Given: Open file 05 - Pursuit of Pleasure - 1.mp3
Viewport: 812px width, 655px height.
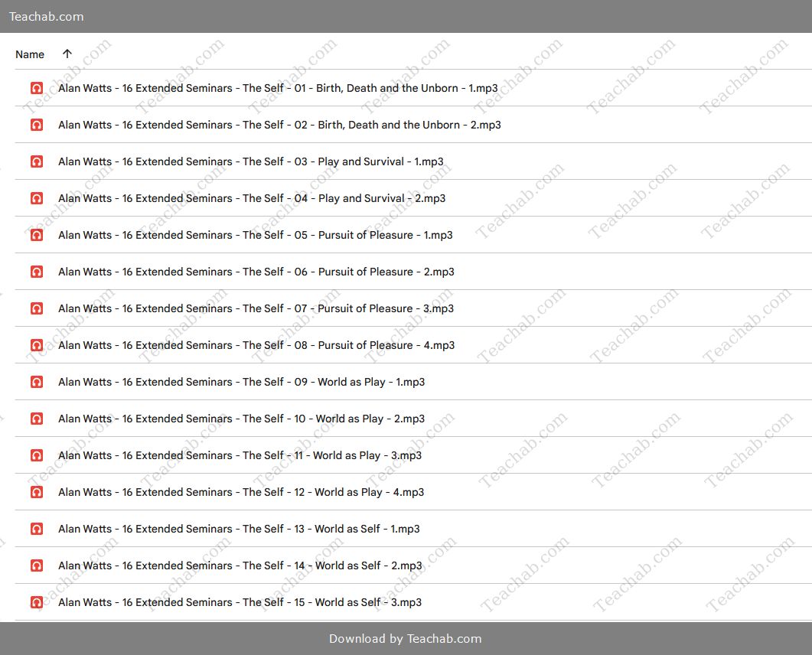Looking at the screenshot, I should pyautogui.click(x=256, y=235).
